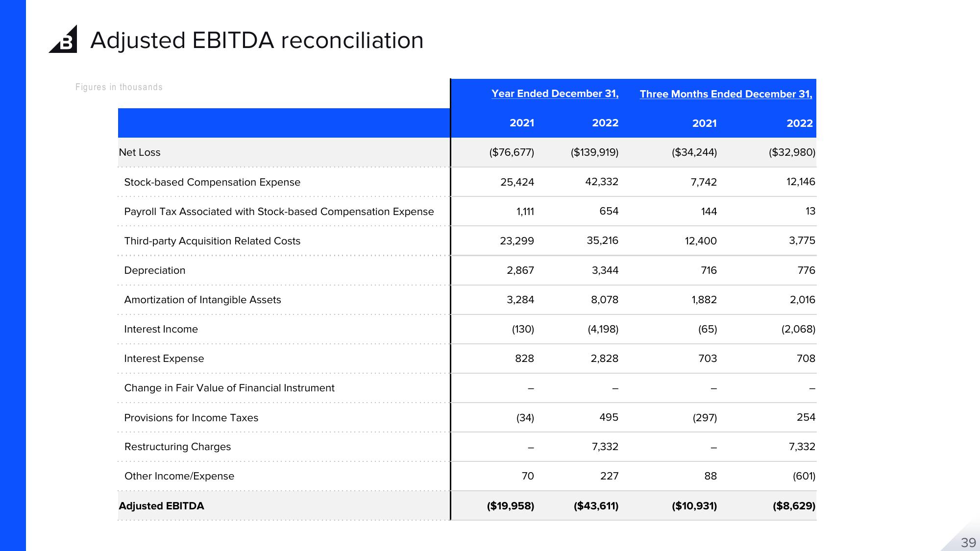Click the 654 payroll tax value

tap(609, 211)
